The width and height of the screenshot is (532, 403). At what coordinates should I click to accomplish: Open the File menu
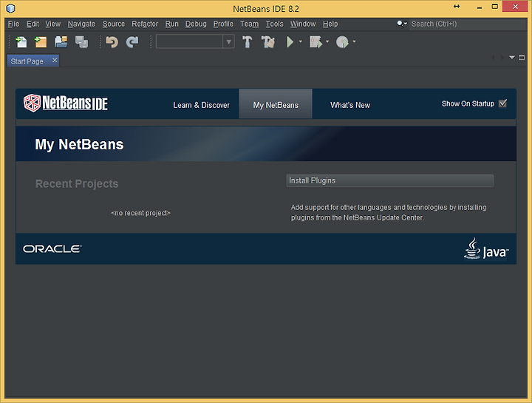click(x=13, y=24)
